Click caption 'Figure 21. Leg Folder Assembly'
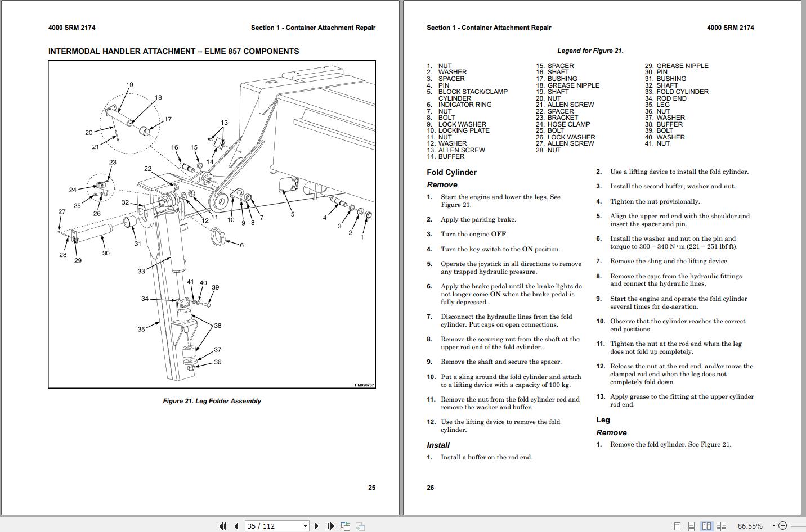806x532 pixels. (212, 401)
